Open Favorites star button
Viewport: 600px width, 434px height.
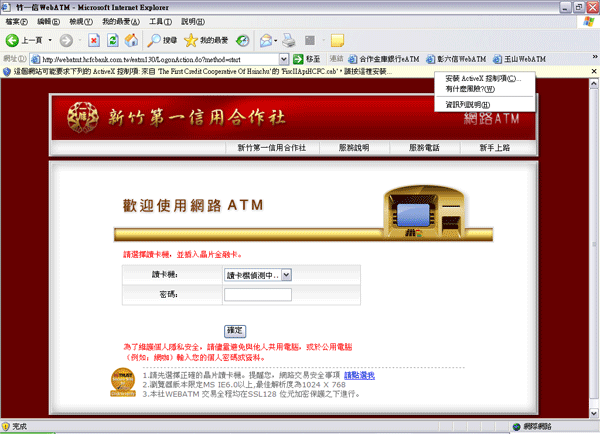(x=205, y=40)
